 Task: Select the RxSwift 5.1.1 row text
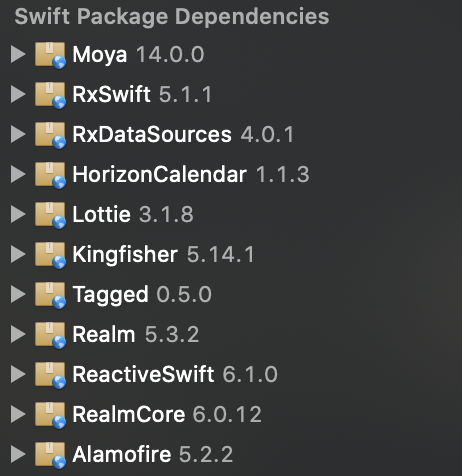pos(142,94)
